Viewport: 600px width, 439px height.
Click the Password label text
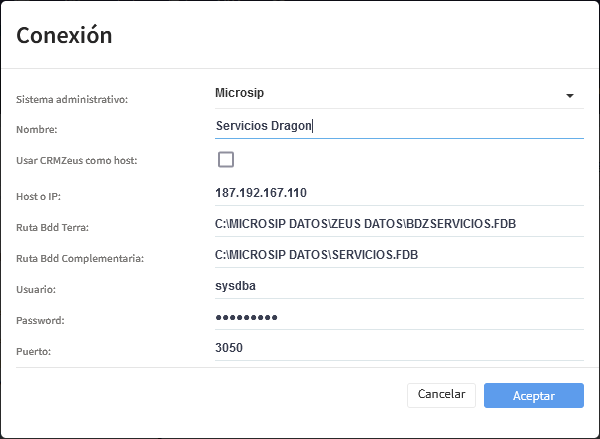pos(41,321)
